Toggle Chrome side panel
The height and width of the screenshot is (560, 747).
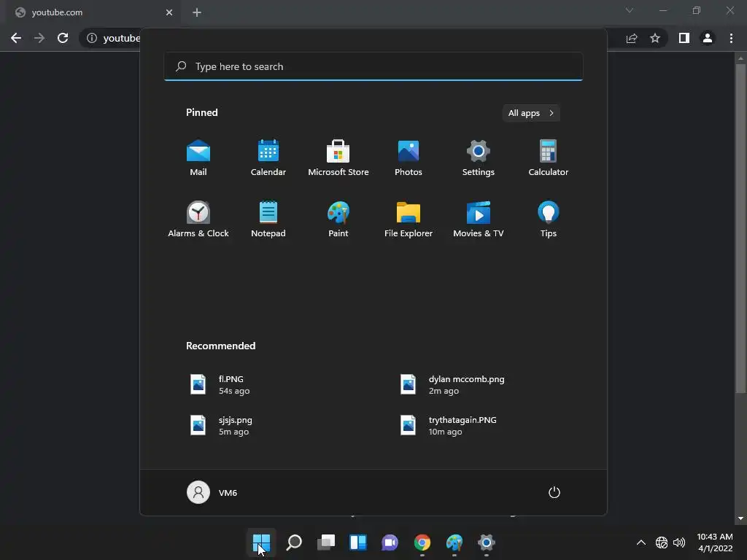684,38
